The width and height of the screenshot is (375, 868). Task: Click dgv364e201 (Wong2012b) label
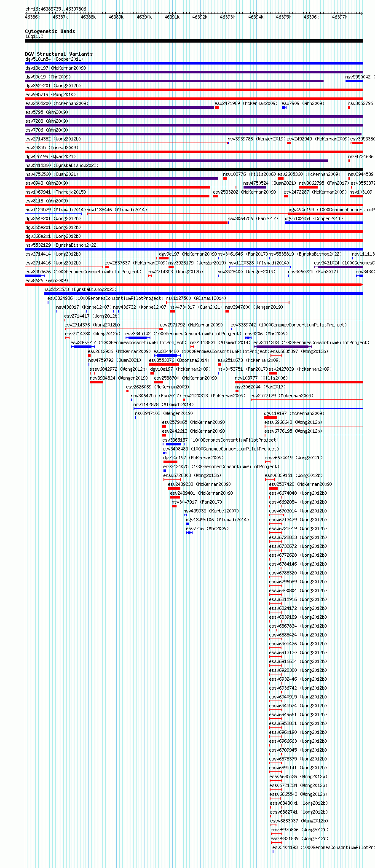(x=53, y=218)
